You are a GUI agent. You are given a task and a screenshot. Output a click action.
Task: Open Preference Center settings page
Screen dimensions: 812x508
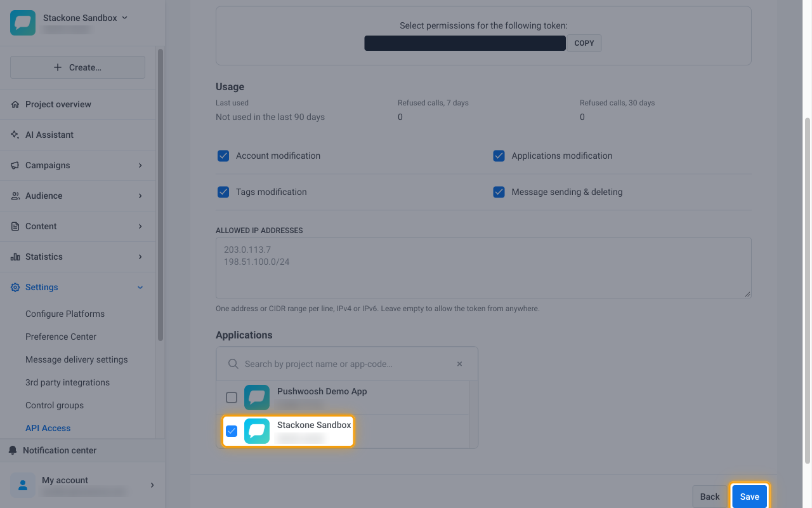pyautogui.click(x=61, y=337)
